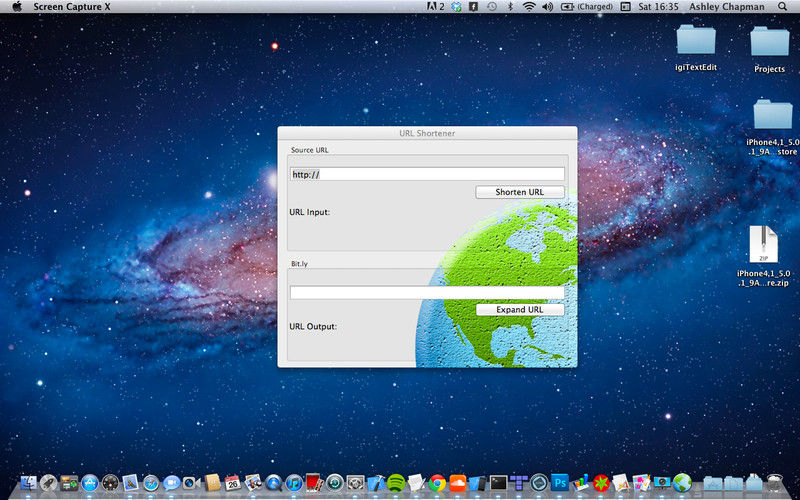Viewport: 800px width, 500px height.
Task: Select the Projects desktop folder
Action: pyautogui.click(x=769, y=48)
